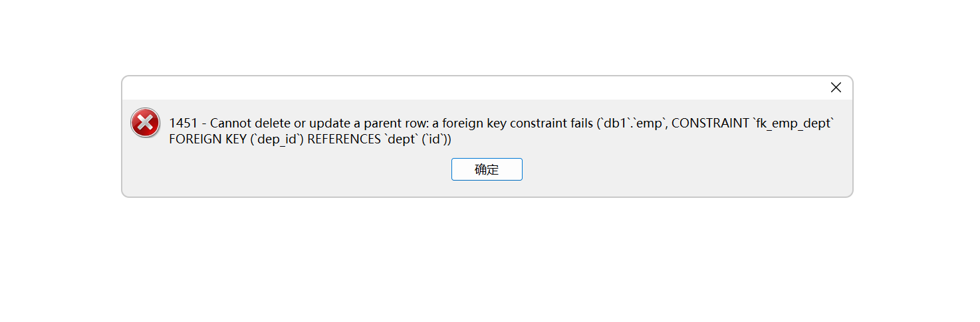Click the word "Cannot" in the message
980x322 pixels.
230,123
